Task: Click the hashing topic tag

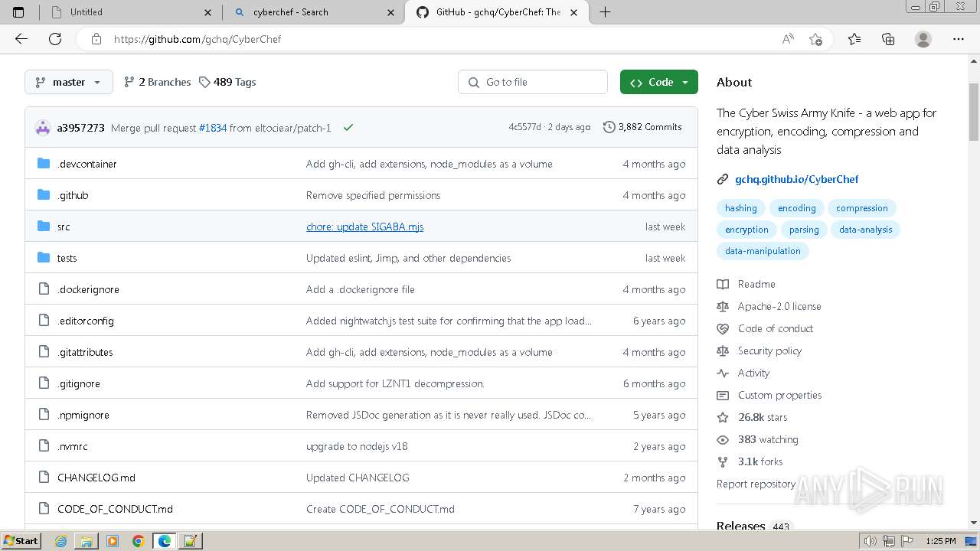Action: pos(740,208)
